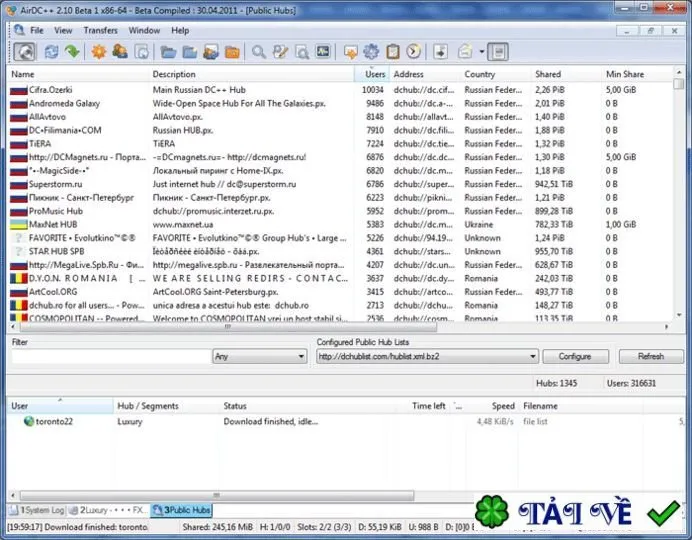
Task: Expand the filter type 'Any' dropdown
Action: (x=260, y=356)
